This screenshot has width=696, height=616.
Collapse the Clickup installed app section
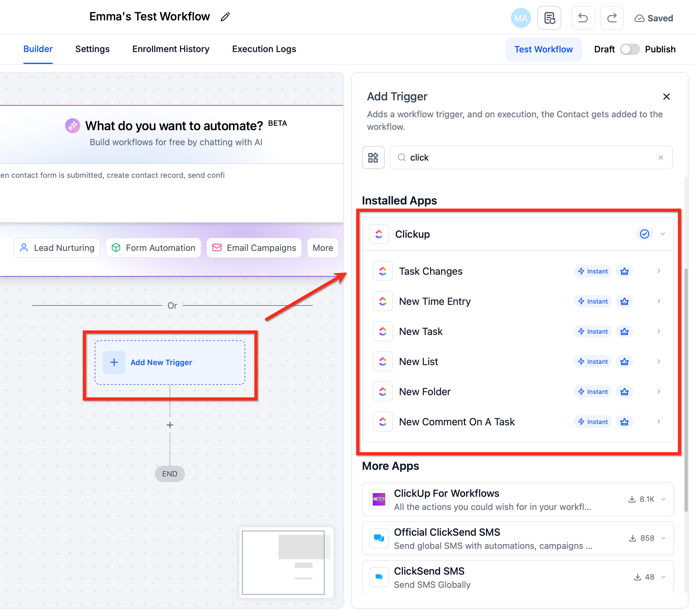click(x=663, y=234)
